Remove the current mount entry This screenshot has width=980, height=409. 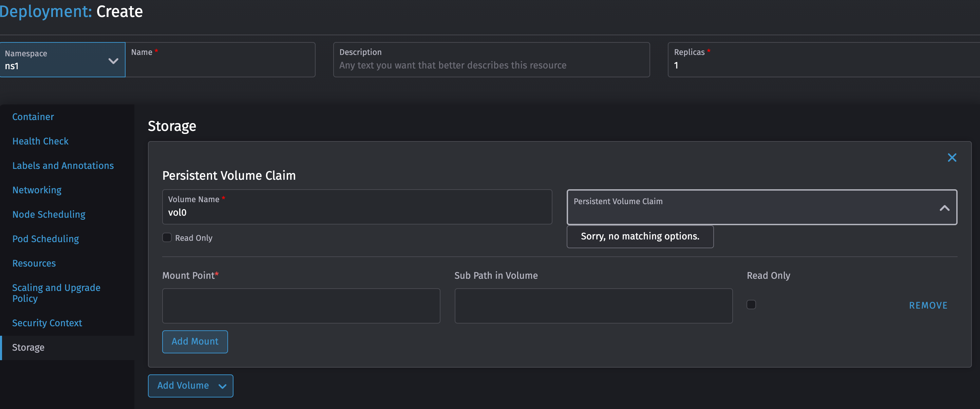click(x=928, y=305)
